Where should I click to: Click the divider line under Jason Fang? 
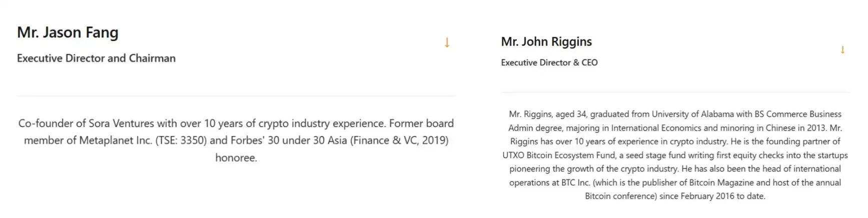(x=236, y=95)
